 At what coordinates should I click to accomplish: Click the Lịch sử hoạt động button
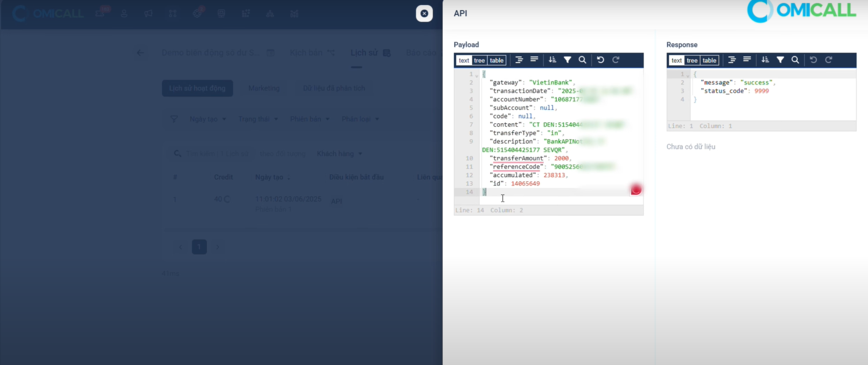[198, 88]
